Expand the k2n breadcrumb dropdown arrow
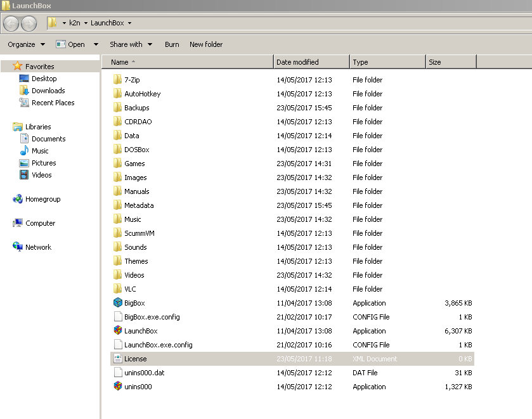Image resolution: width=532 pixels, height=419 pixels. click(86, 23)
